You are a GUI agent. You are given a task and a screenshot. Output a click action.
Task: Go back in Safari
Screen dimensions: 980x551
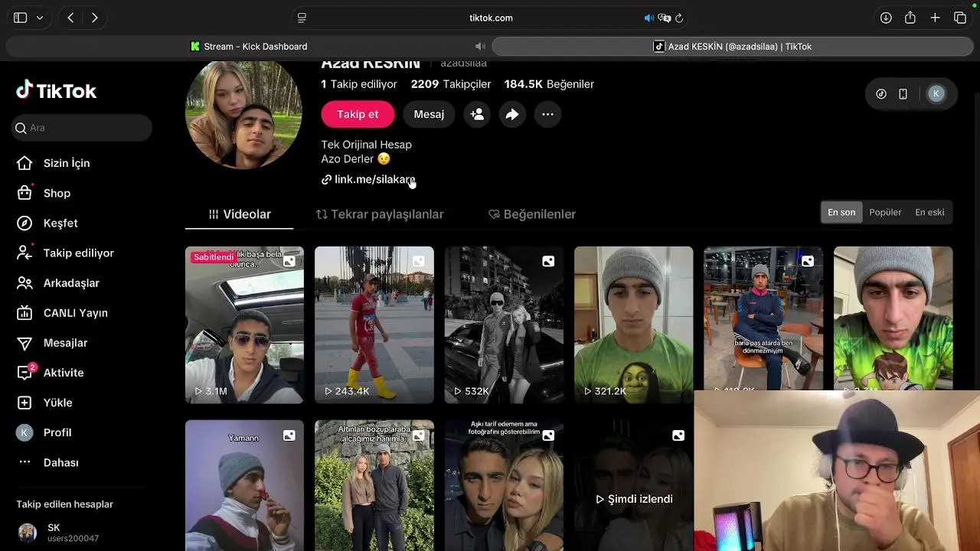(70, 18)
